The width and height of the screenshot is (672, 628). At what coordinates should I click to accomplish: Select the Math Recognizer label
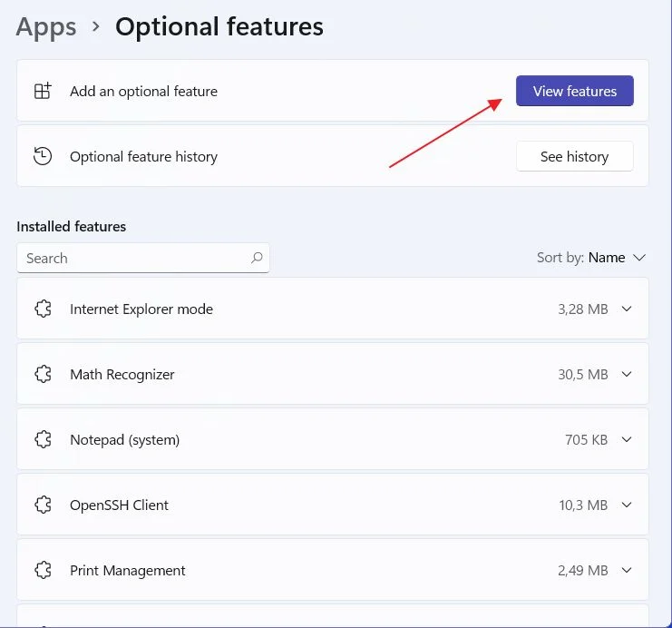click(122, 375)
